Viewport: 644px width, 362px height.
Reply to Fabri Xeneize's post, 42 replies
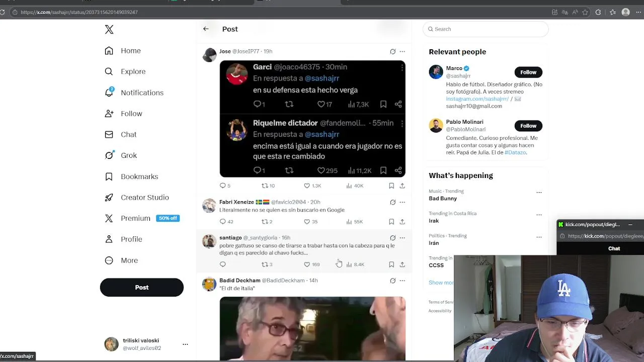point(226,221)
